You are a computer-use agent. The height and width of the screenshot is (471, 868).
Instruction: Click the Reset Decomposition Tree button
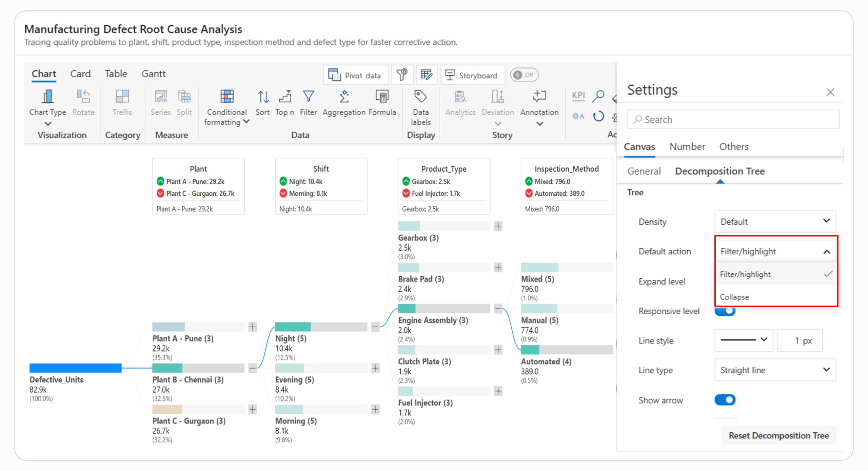pos(779,435)
